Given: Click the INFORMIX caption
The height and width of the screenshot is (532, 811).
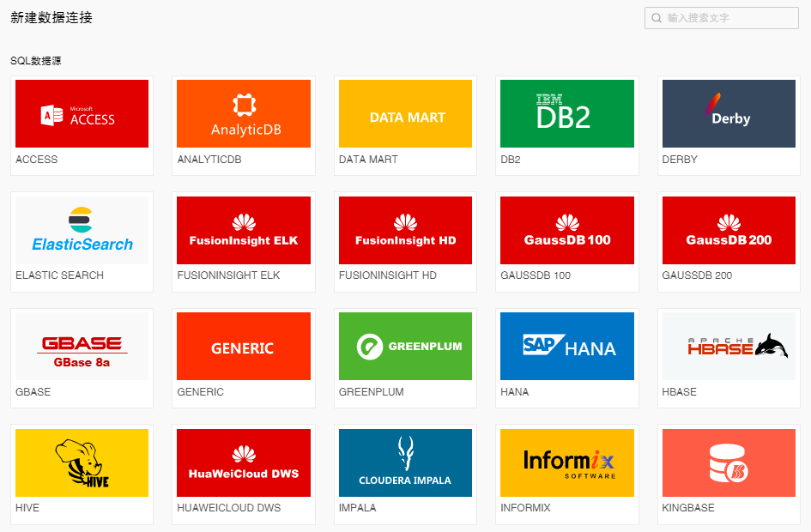Looking at the screenshot, I should click(525, 508).
